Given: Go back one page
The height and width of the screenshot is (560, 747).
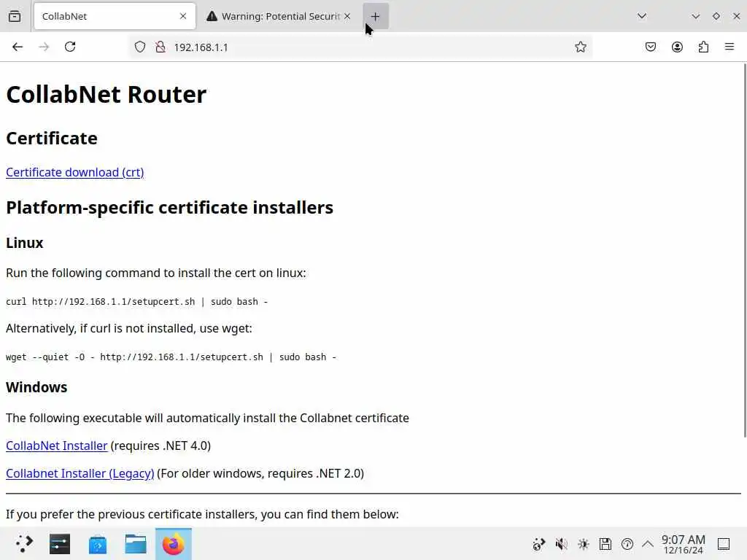Looking at the screenshot, I should coord(18,47).
